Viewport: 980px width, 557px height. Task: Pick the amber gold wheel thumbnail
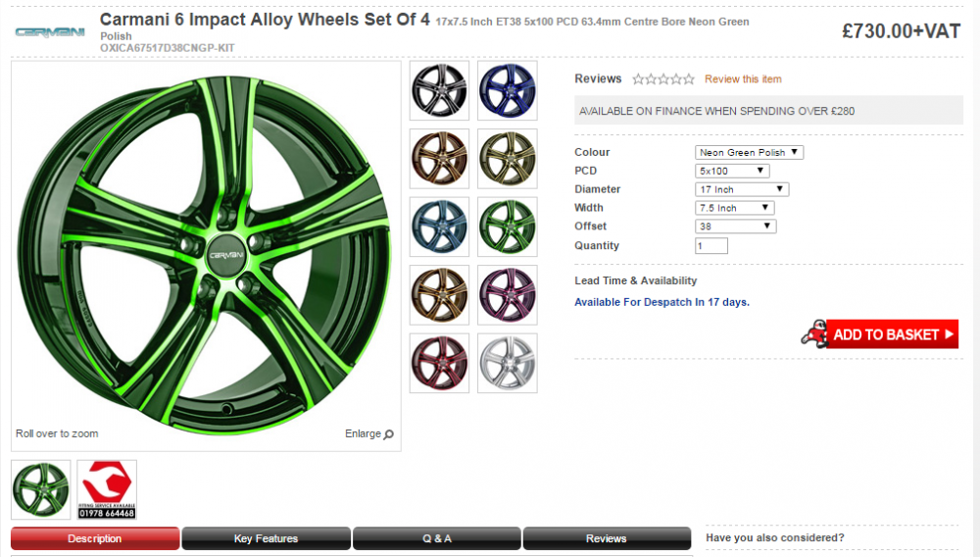coord(439,295)
